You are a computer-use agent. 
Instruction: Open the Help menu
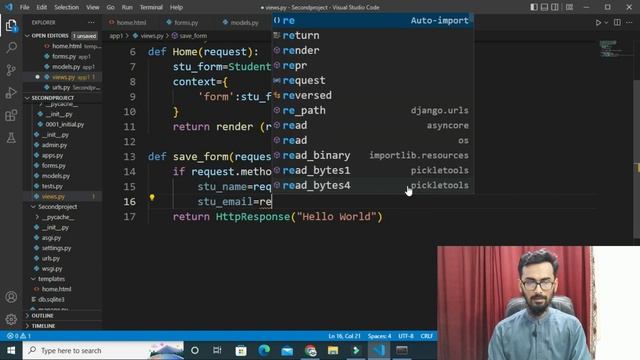point(176,7)
